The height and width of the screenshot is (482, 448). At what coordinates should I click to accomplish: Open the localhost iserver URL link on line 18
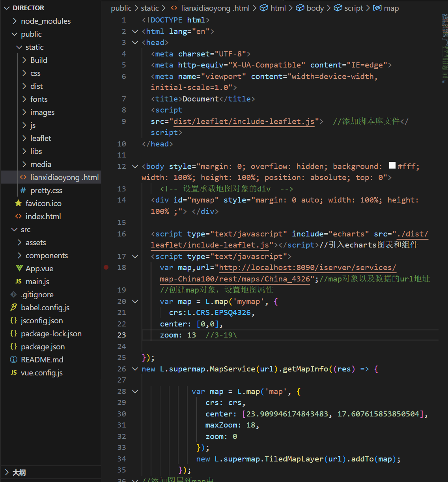click(307, 268)
